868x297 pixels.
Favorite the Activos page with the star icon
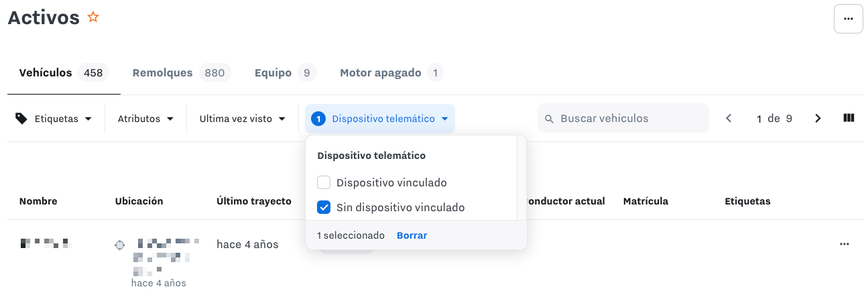pyautogui.click(x=93, y=17)
